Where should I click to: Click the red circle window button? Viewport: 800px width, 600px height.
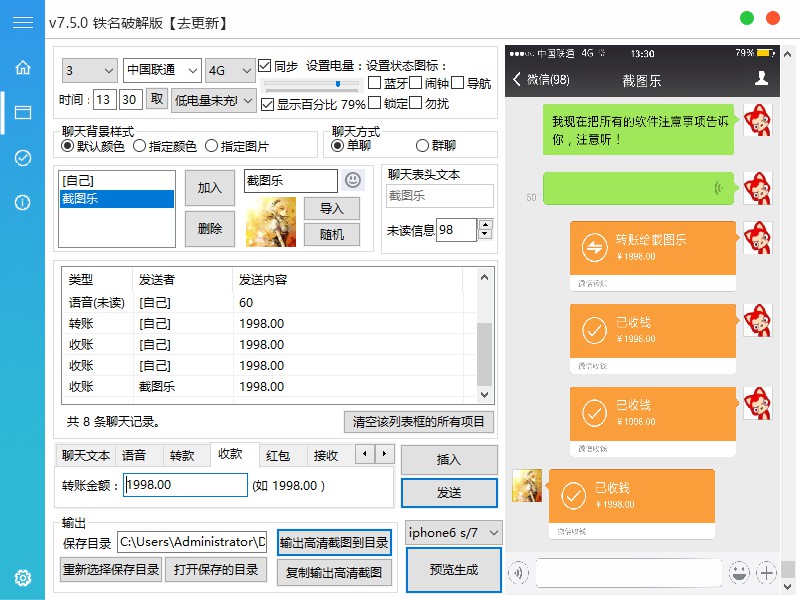coord(773,18)
